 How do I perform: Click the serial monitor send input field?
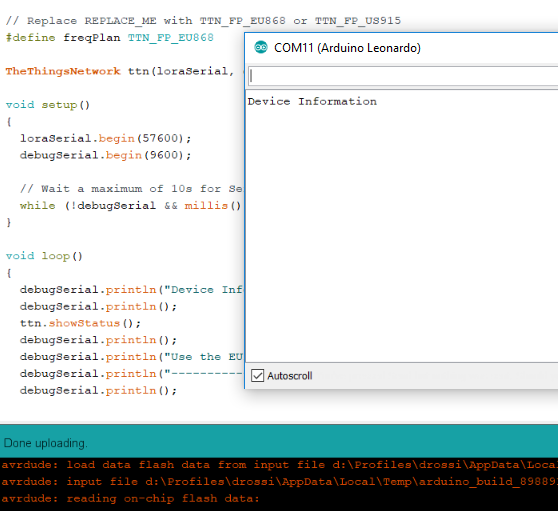tap(403, 76)
